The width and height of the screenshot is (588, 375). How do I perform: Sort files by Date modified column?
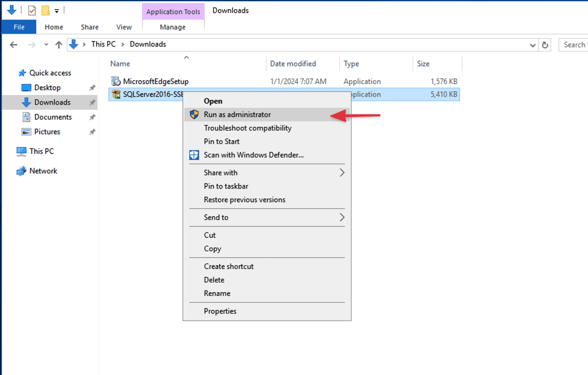tap(293, 64)
